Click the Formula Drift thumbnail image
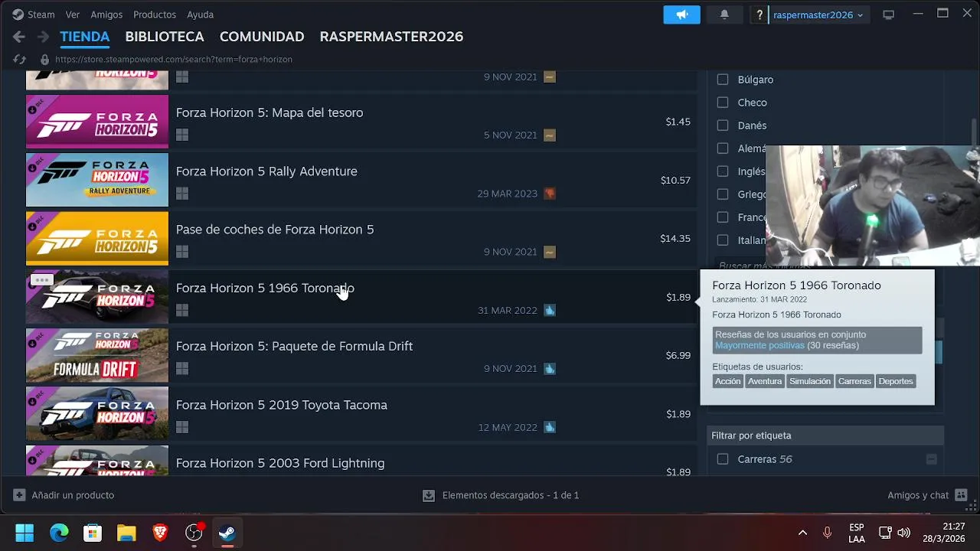Image resolution: width=980 pixels, height=551 pixels. coord(97,355)
